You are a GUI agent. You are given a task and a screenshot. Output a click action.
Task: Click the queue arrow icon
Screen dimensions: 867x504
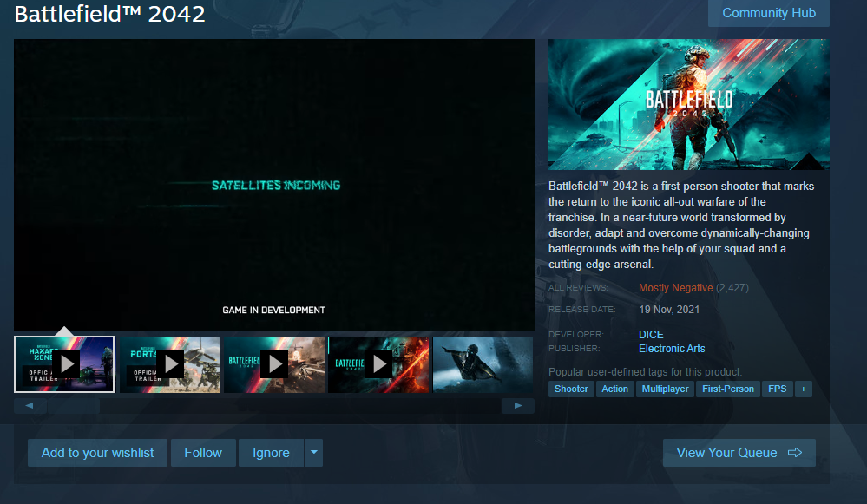click(795, 453)
